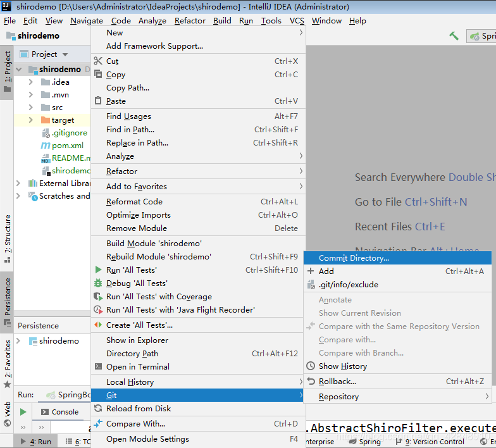Expand Scratches and Consoles node
496x448 pixels.
[x=18, y=196]
